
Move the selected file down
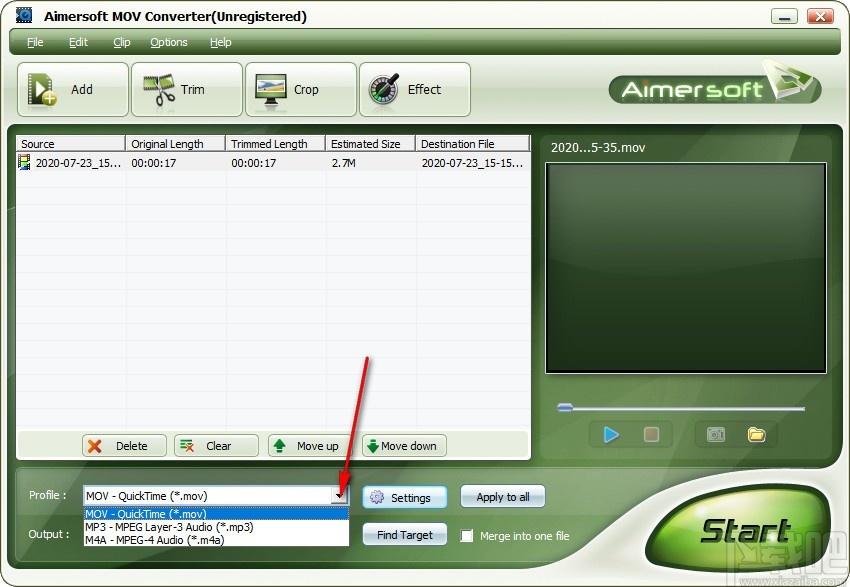click(404, 446)
